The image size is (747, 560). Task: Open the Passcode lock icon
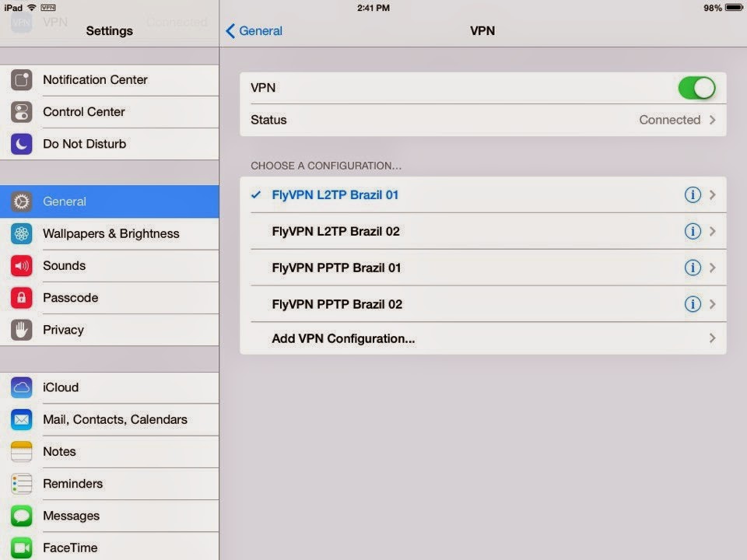point(22,298)
